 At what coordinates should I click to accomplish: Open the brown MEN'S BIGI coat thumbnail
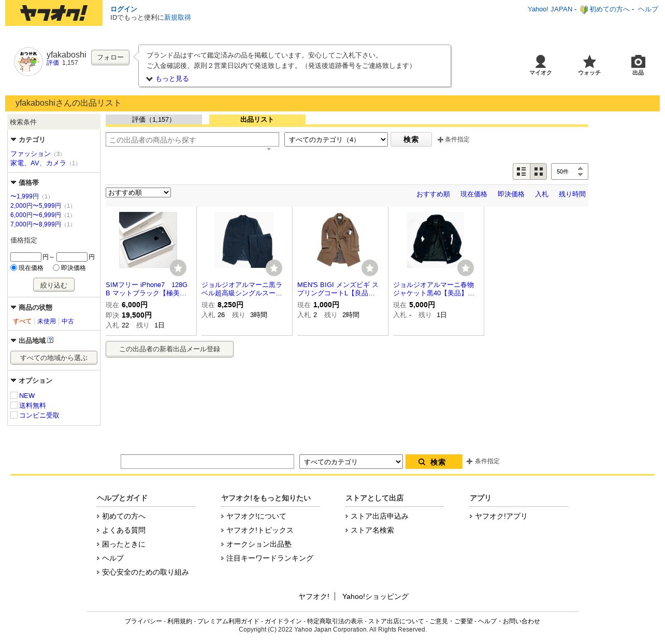pyautogui.click(x=339, y=240)
